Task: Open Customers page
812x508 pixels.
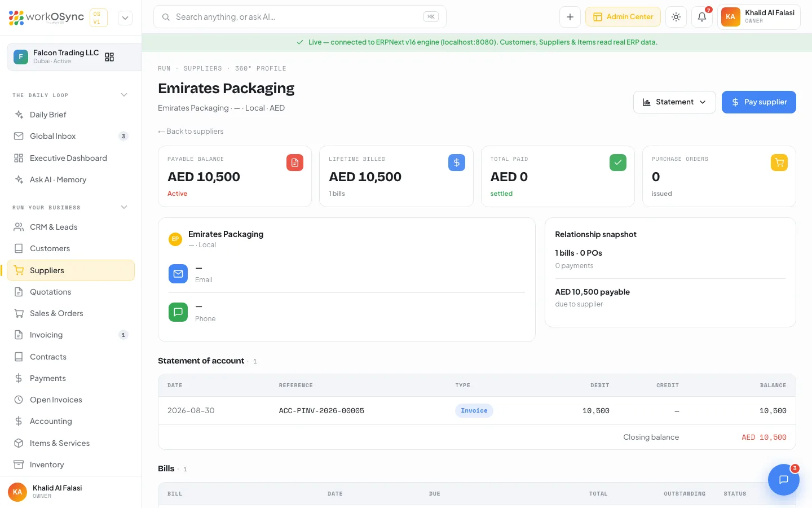Action: tap(70, 248)
